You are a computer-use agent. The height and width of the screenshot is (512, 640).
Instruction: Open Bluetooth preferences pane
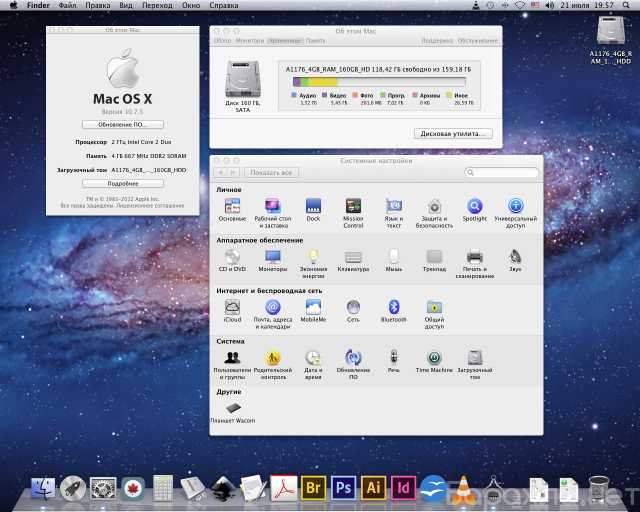[x=393, y=311]
